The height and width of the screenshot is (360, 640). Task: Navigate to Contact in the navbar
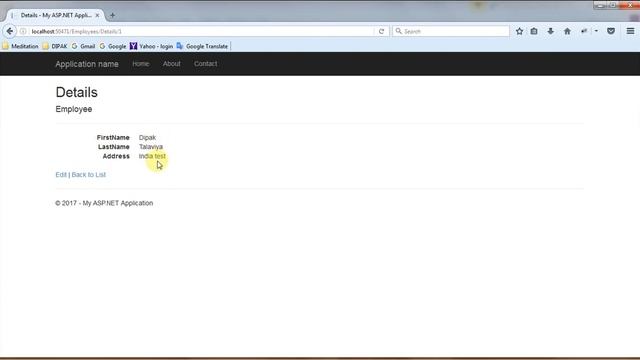(205, 64)
